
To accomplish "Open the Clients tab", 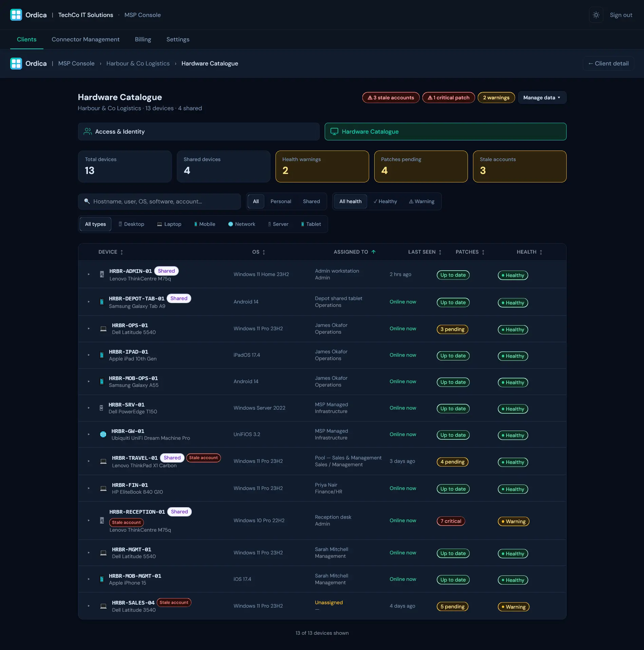I will click(26, 39).
